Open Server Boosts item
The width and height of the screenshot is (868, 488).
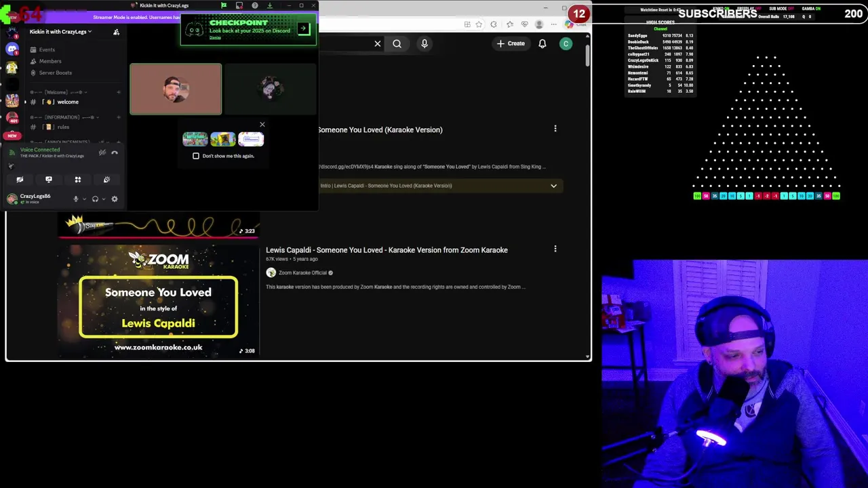pyautogui.click(x=55, y=73)
